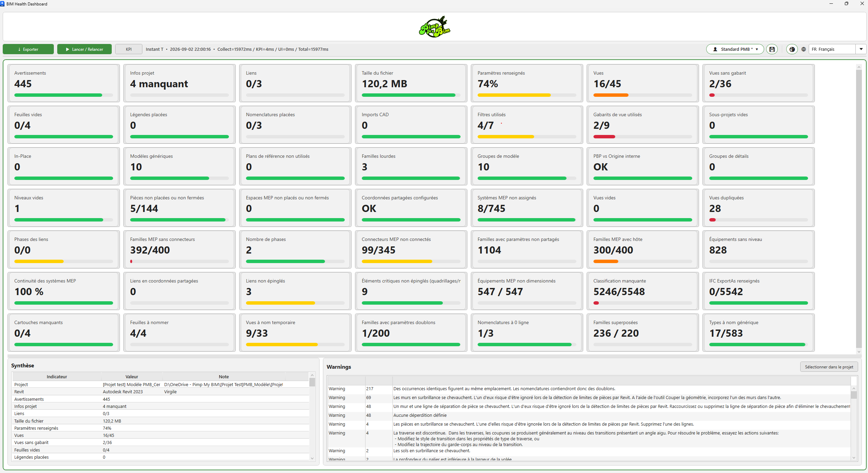The width and height of the screenshot is (868, 473).
Task: Open the Vues dupliquées 28 card
Action: tap(759, 208)
